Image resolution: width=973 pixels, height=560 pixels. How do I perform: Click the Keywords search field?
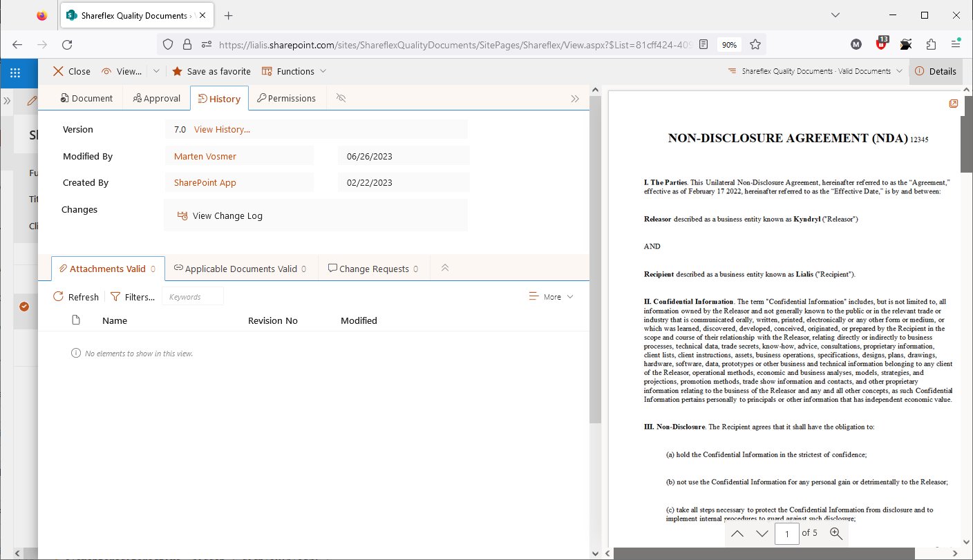click(x=193, y=296)
